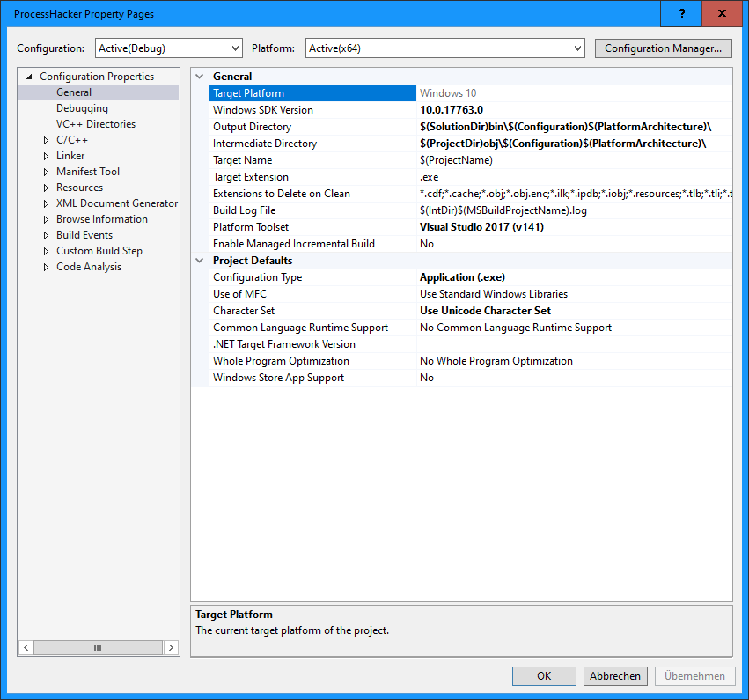
Task: Select General in the properties tree
Action: click(74, 92)
